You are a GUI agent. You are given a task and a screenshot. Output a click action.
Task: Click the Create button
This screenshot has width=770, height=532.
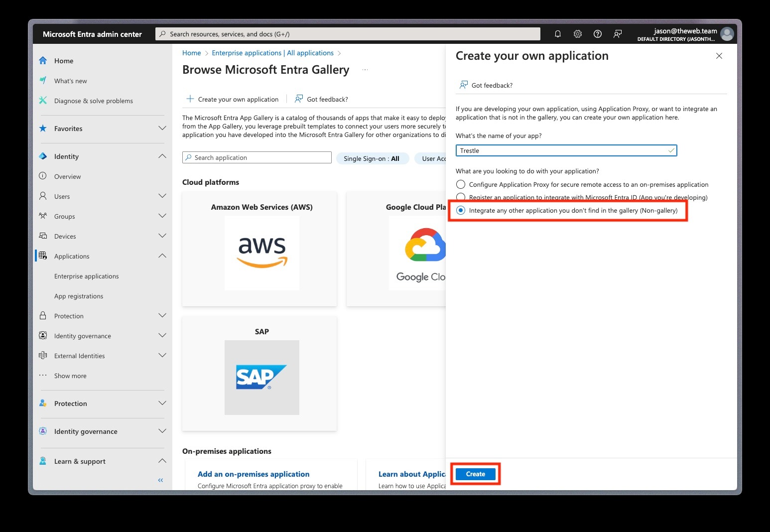click(476, 474)
